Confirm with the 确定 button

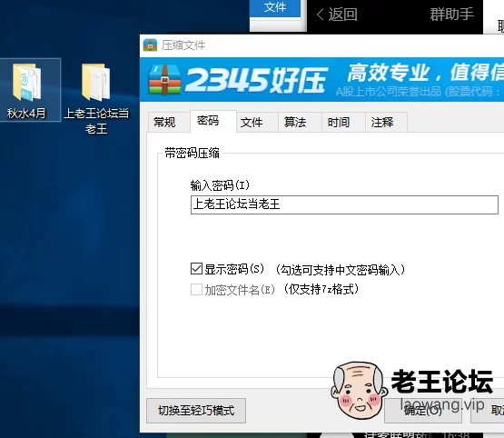pos(422,411)
